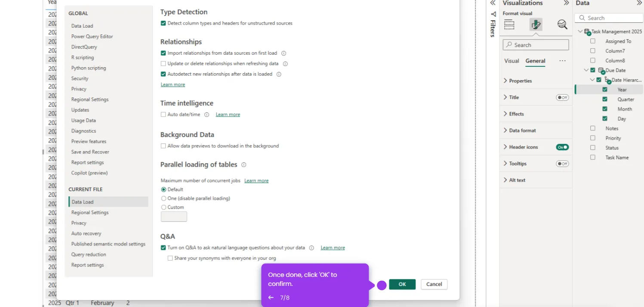Switch to the General tab
This screenshot has height=307, width=644.
click(x=535, y=61)
